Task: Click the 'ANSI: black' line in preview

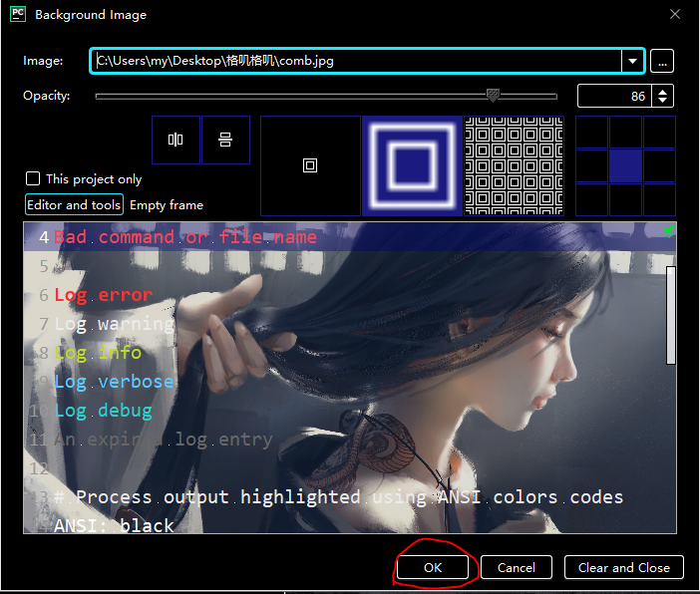Action: point(114,525)
